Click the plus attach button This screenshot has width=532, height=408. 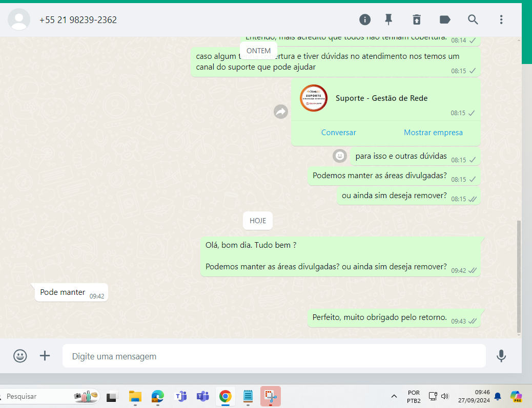point(45,356)
